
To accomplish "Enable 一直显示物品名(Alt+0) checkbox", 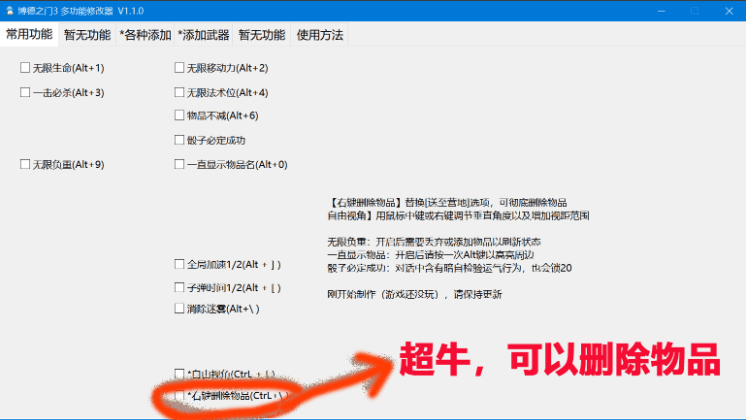I will tap(179, 164).
